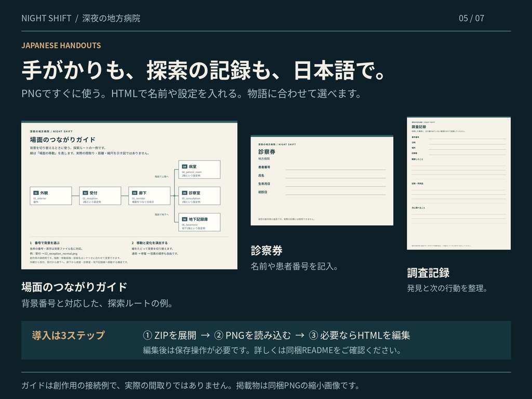Click the 03 廊下 box in guide

coord(149,196)
